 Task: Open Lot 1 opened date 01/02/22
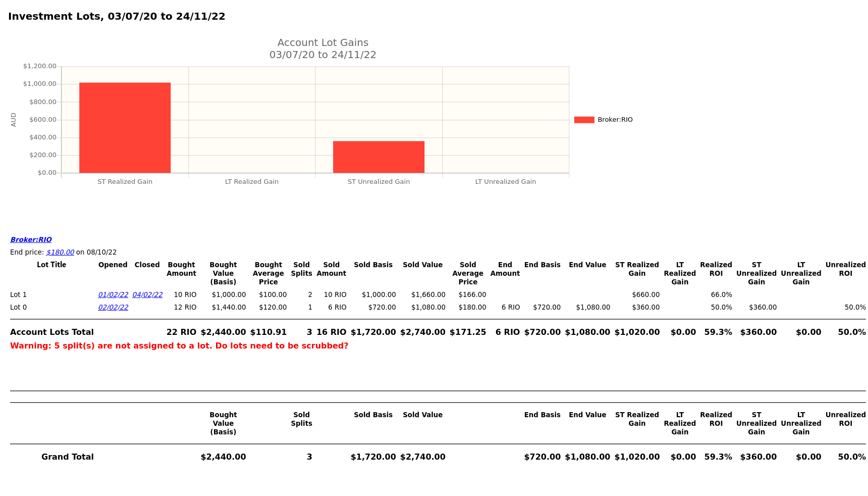113,295
